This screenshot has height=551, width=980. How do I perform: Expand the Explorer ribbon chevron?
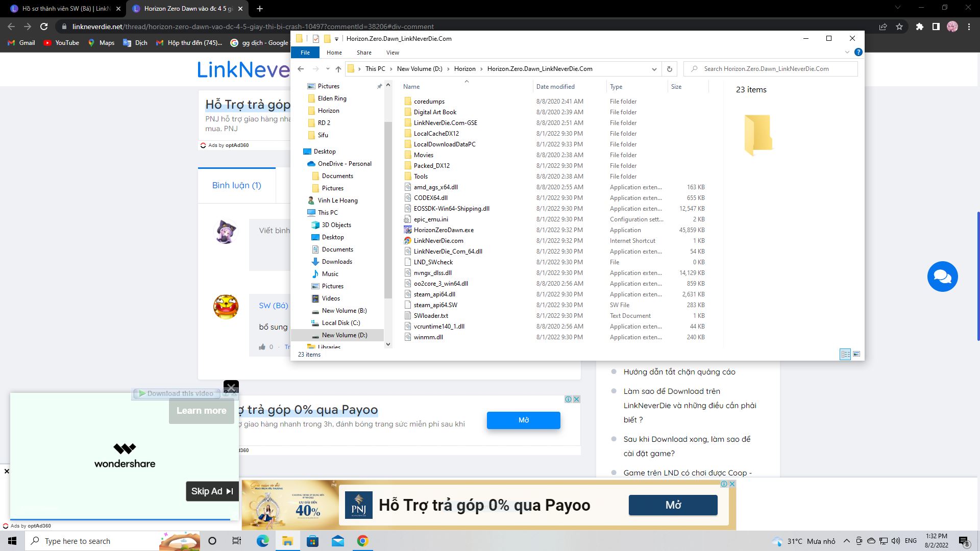coord(847,52)
